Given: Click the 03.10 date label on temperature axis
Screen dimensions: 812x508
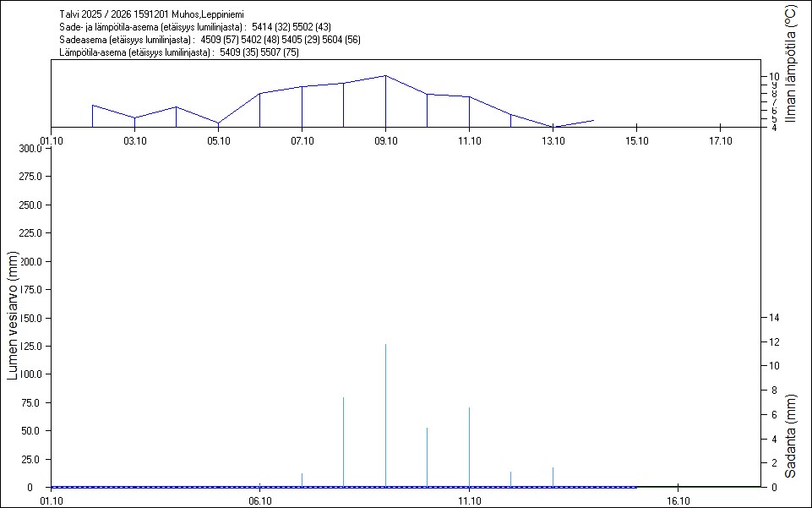Looking at the screenshot, I should tap(134, 140).
